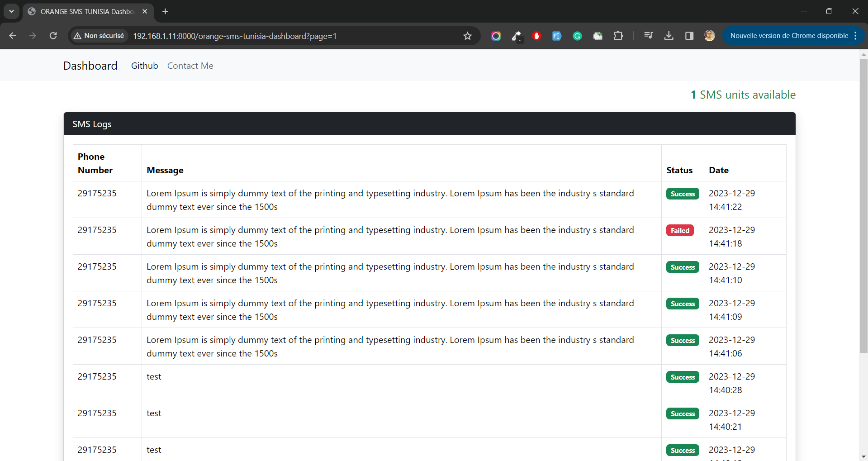Image resolution: width=868 pixels, height=461 pixels.
Task: Click the SMS Logs card header
Action: [x=430, y=124]
